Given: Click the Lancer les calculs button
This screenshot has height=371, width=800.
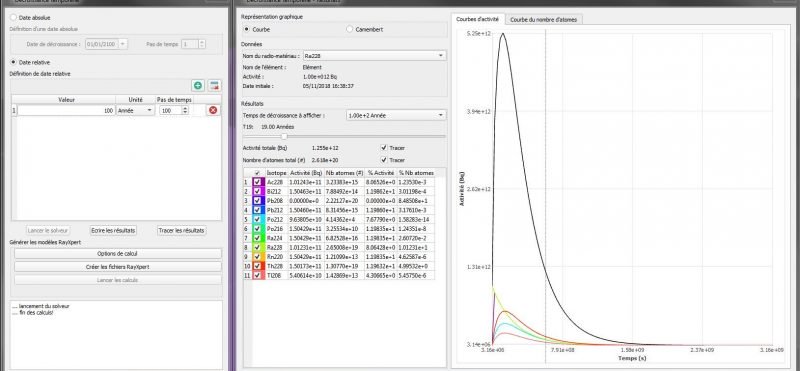Looking at the screenshot, I should [x=117, y=280].
